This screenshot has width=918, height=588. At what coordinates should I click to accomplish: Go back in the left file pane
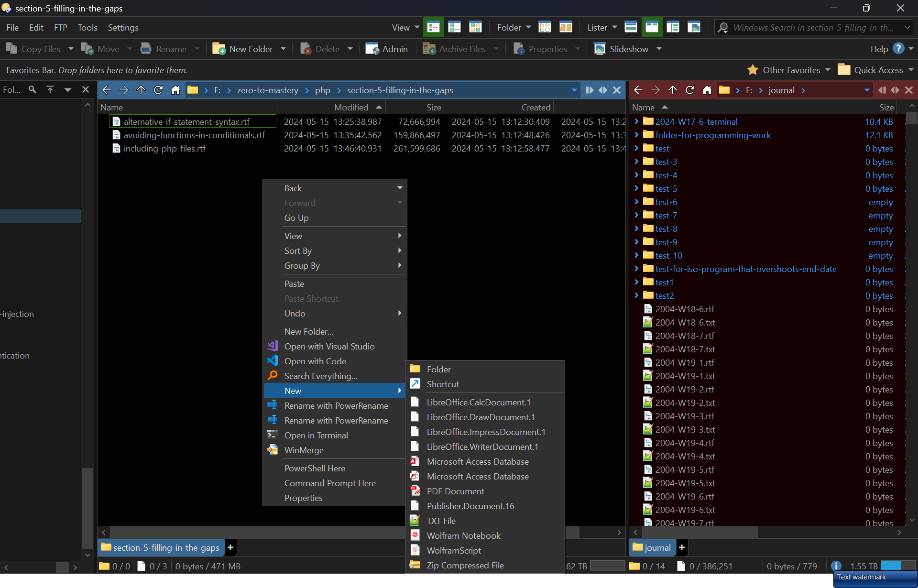click(x=107, y=90)
